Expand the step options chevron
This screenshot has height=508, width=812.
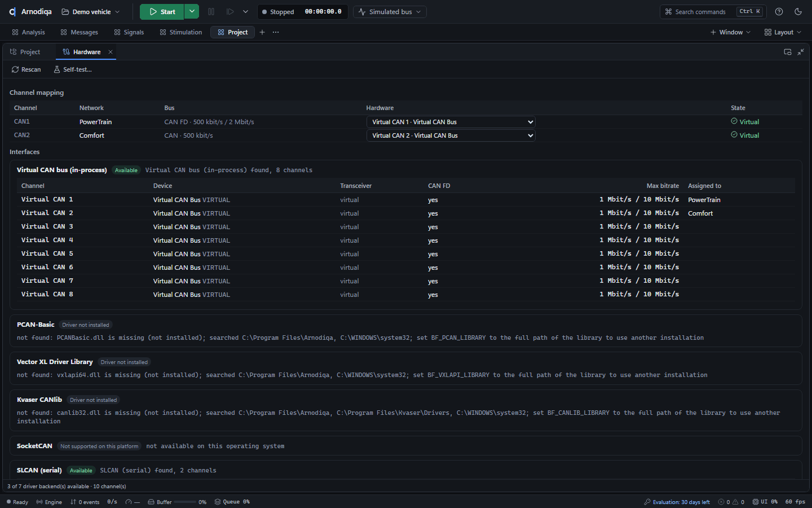coord(245,12)
